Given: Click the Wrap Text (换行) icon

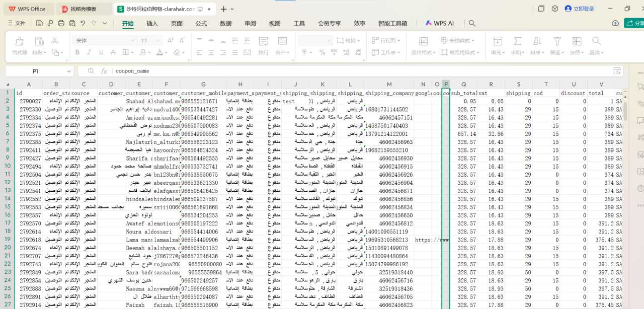Looking at the screenshot, I should [263, 41].
